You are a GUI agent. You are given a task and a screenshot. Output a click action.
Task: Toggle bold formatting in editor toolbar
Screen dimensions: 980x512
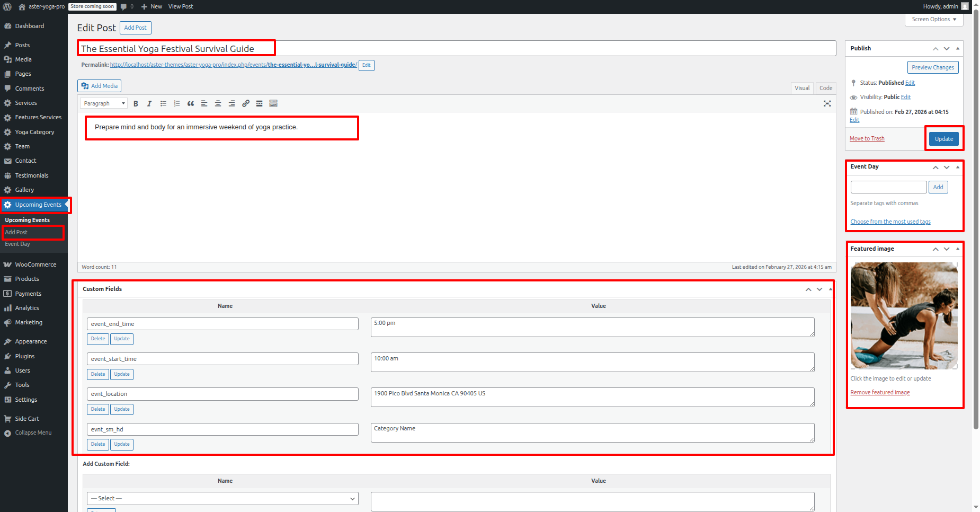point(136,104)
